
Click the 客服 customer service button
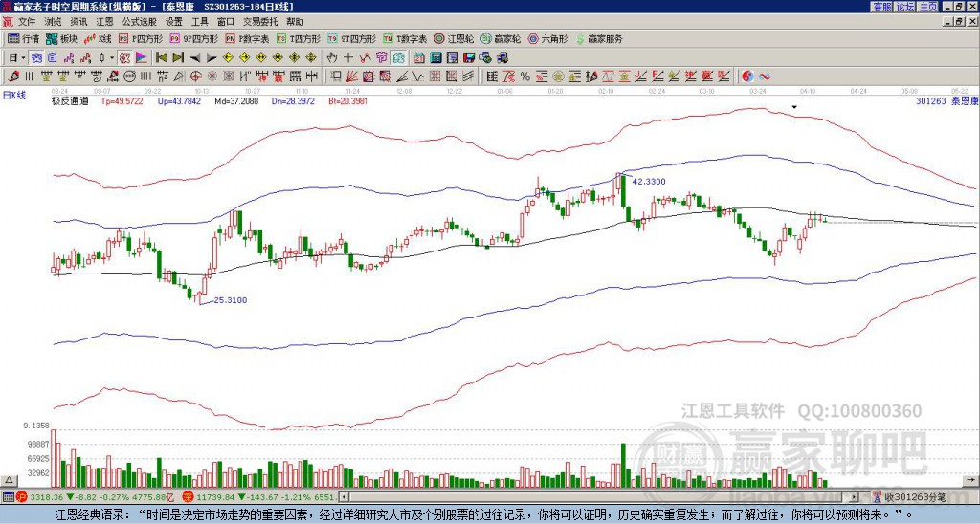click(882, 7)
